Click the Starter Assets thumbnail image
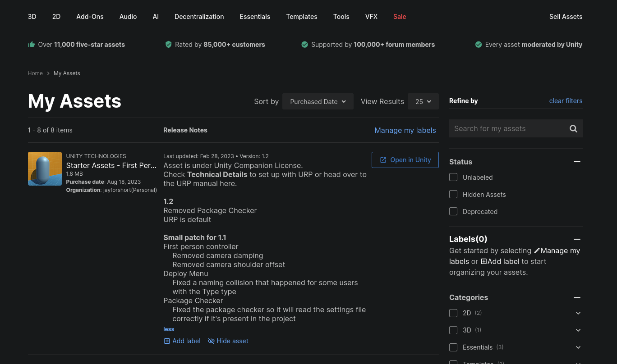The height and width of the screenshot is (364, 617). [45, 169]
